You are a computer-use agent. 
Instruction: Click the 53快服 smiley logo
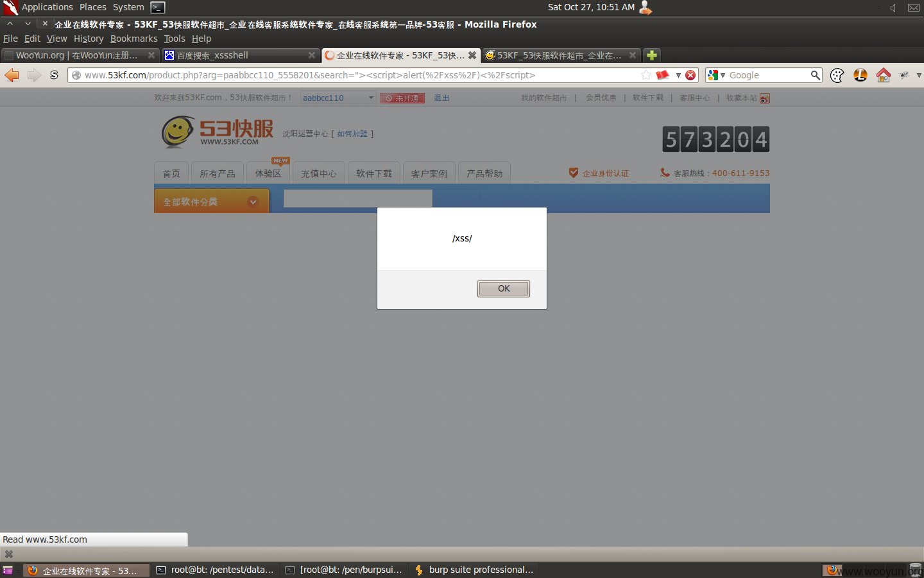pos(218,132)
